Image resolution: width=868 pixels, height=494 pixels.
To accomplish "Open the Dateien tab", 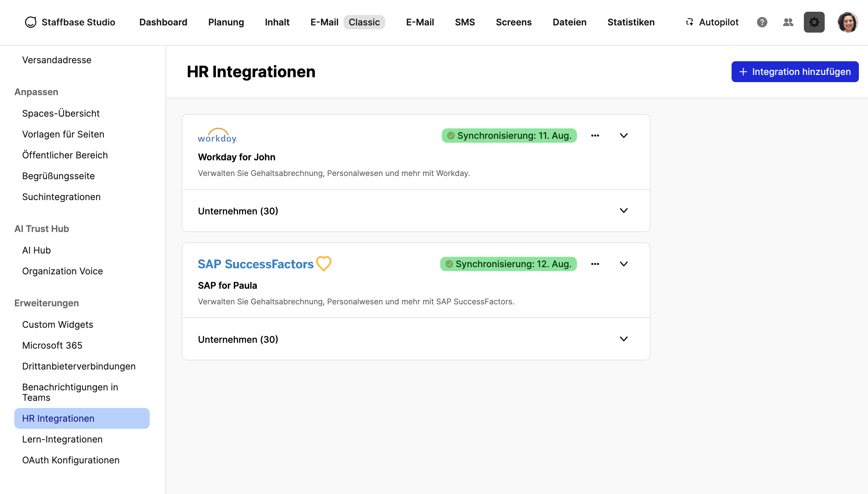I will (569, 22).
